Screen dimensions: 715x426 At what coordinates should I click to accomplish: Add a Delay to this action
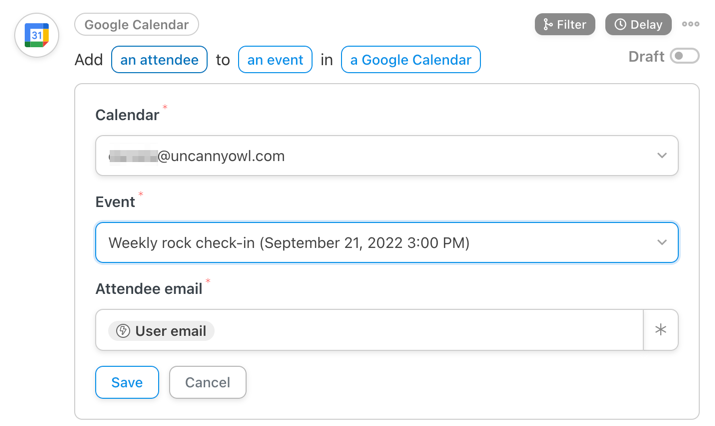pyautogui.click(x=638, y=24)
